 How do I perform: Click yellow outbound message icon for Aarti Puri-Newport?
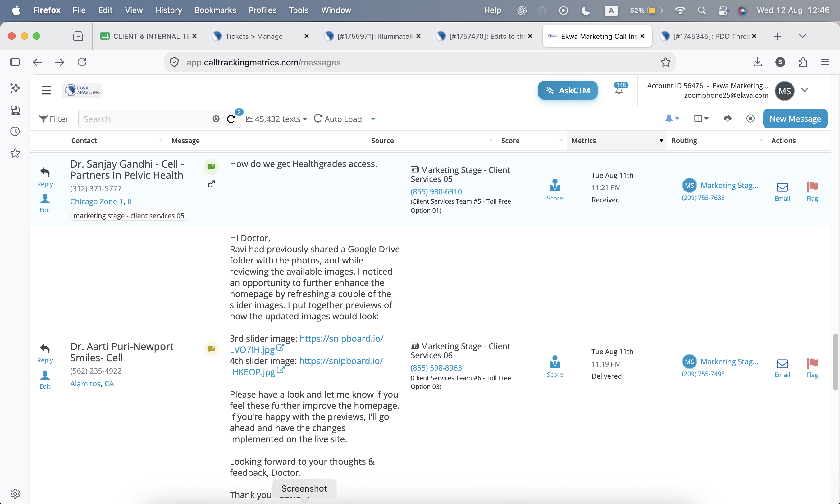pos(211,349)
